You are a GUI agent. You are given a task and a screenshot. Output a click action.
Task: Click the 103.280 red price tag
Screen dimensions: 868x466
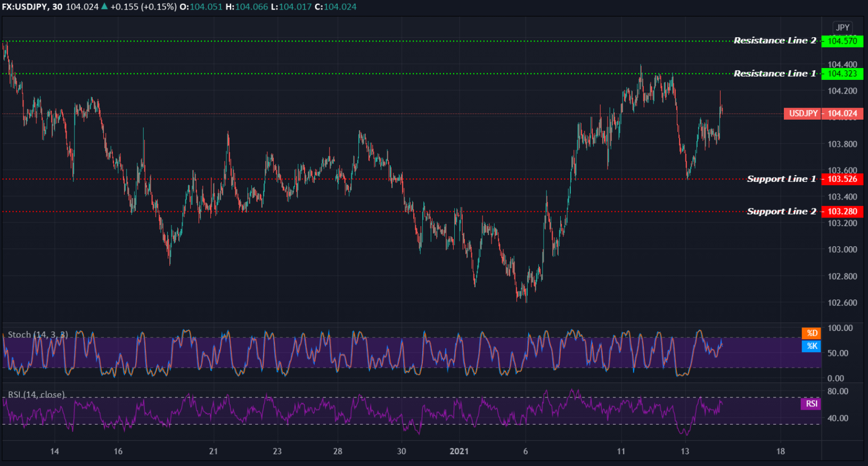tap(842, 212)
